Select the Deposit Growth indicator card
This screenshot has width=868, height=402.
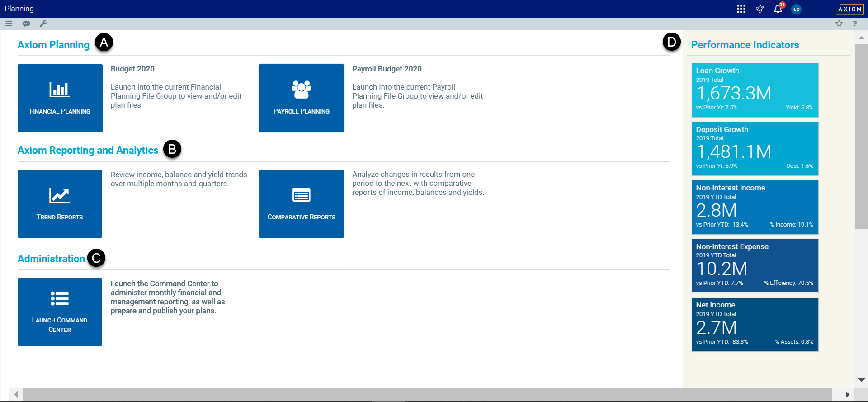(755, 148)
